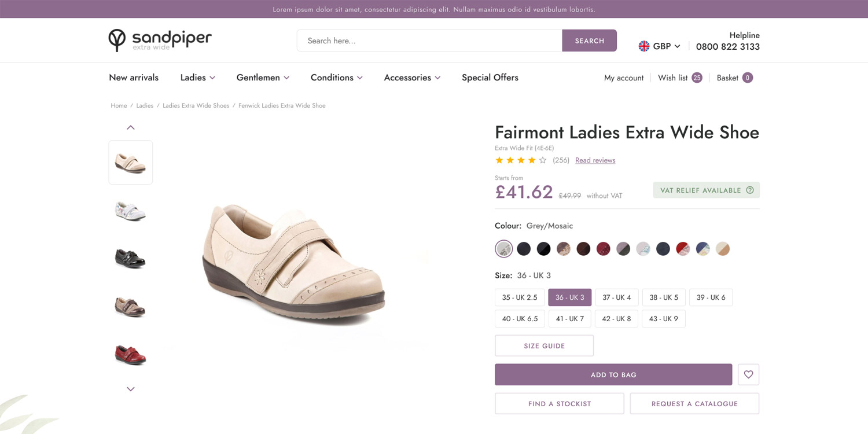Viewport: 868px width, 434px height.
Task: Follow the Read reviews link
Action: (x=595, y=160)
